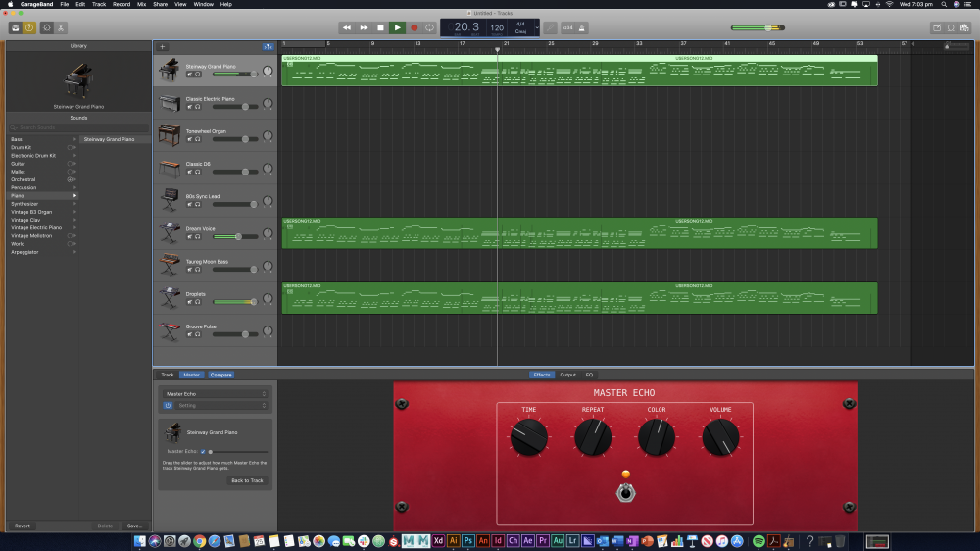This screenshot has width=980, height=551.
Task: Click the red Record button
Action: coord(414,27)
